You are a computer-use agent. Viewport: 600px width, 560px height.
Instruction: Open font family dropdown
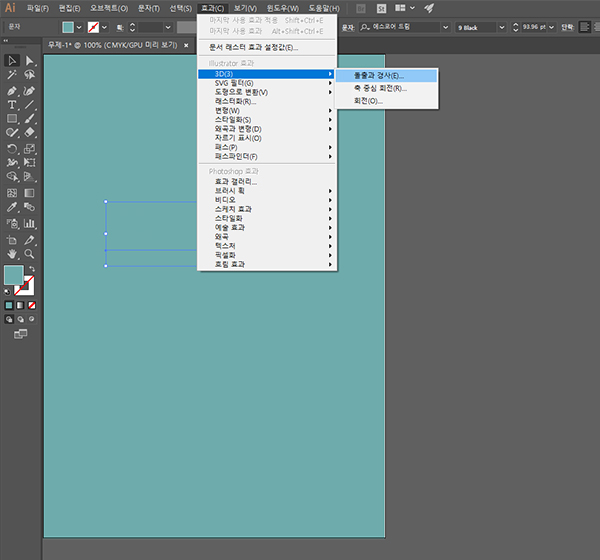445,27
